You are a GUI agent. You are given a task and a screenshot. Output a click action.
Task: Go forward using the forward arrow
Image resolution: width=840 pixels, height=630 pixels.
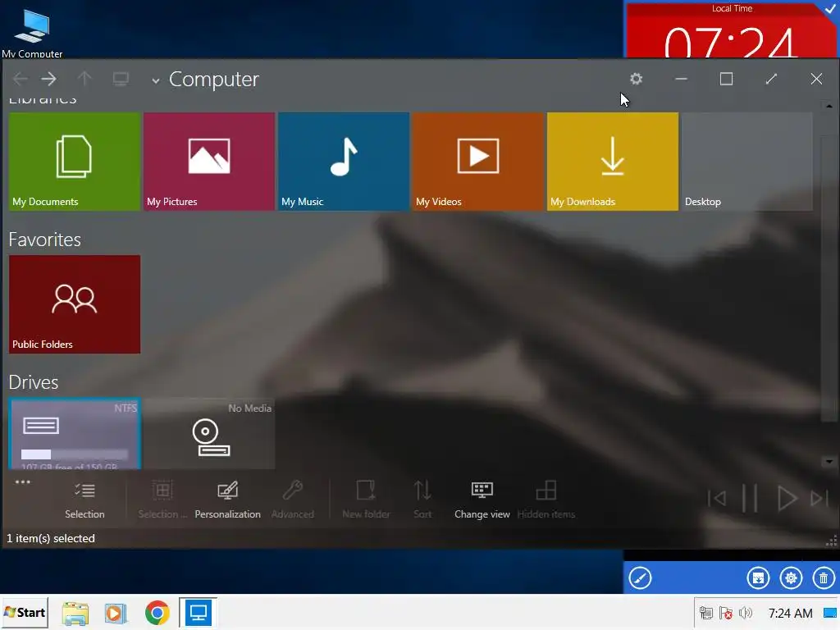pyautogui.click(x=48, y=80)
